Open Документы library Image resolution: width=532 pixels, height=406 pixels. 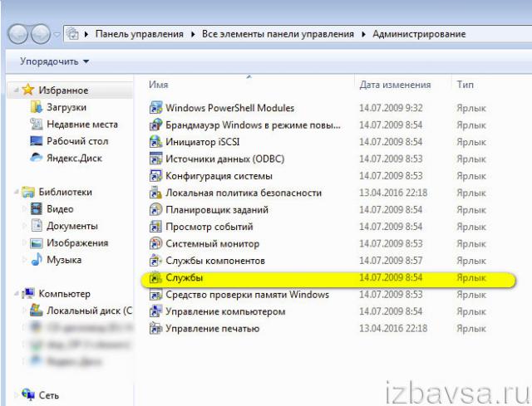click(72, 226)
